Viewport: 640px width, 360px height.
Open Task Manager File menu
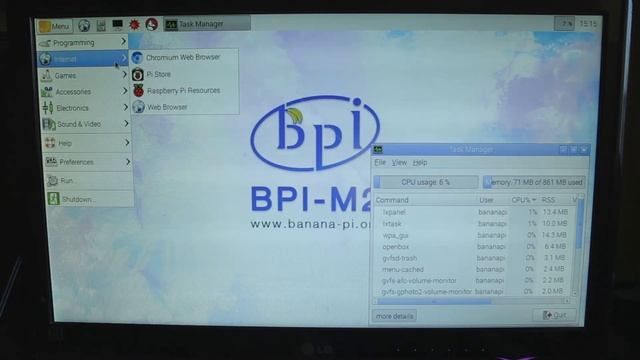coord(380,162)
